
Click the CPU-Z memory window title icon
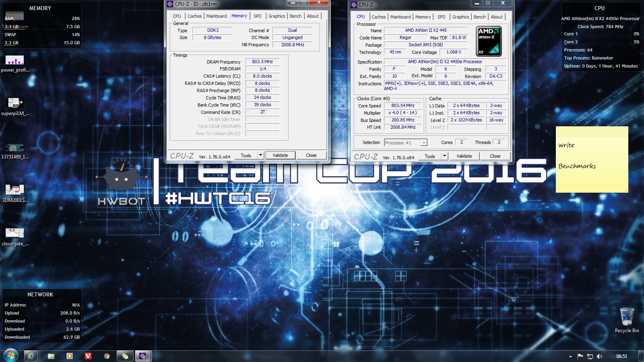(170, 4)
